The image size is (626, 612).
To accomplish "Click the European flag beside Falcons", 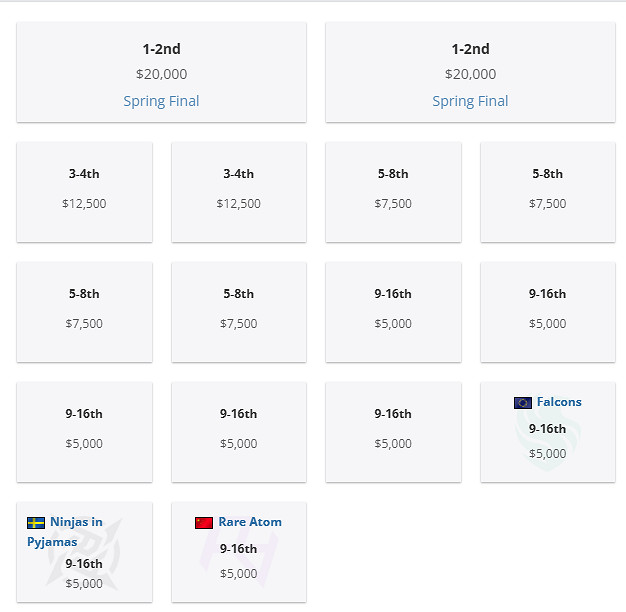I will pyautogui.click(x=523, y=403).
